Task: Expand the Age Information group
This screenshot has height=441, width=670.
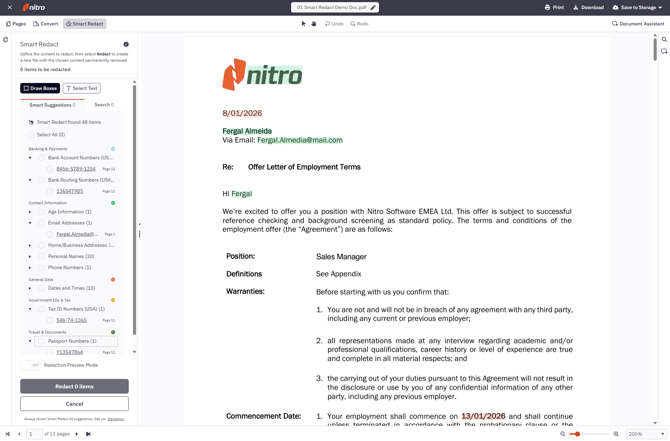Action: point(30,212)
